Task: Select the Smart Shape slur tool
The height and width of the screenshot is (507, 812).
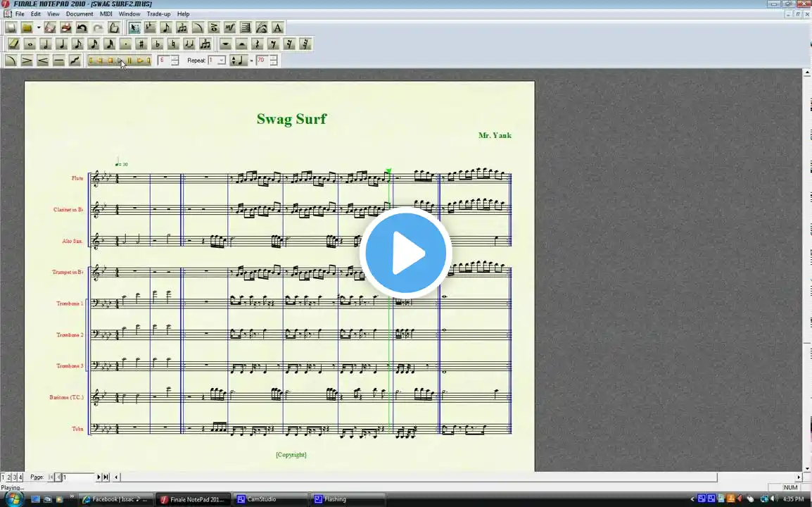Action: pyautogui.click(x=198, y=27)
